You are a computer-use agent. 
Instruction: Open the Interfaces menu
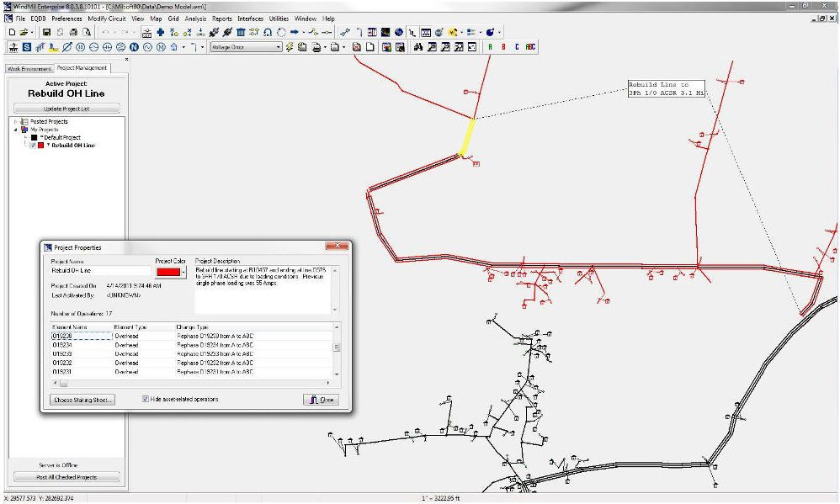click(250, 19)
